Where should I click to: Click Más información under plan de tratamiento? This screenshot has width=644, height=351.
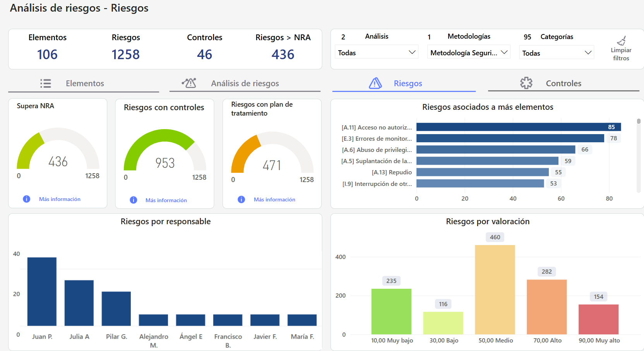[x=274, y=199]
